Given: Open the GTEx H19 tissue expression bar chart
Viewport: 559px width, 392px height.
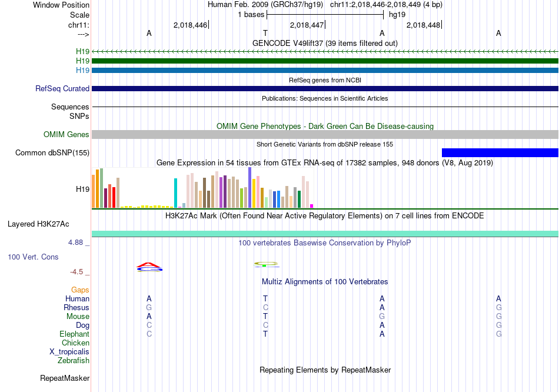Looking at the screenshot, I should click(202, 188).
